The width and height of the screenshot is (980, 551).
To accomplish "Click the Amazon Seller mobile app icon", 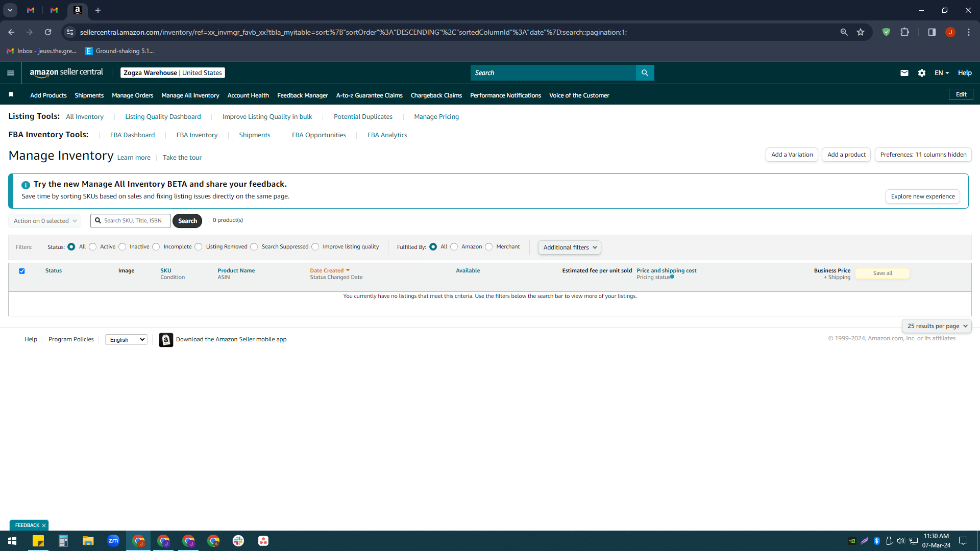I will click(166, 340).
